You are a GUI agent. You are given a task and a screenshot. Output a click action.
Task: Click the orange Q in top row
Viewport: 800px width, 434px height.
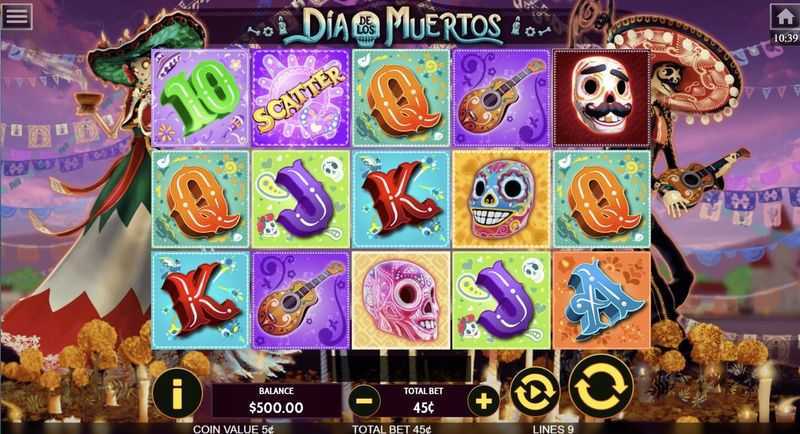point(401,98)
